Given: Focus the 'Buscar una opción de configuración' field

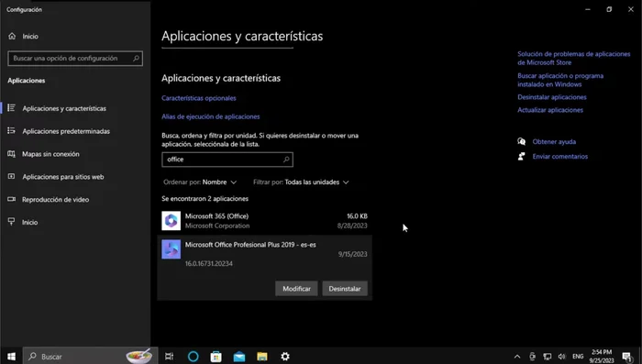Looking at the screenshot, I should 75,59.
